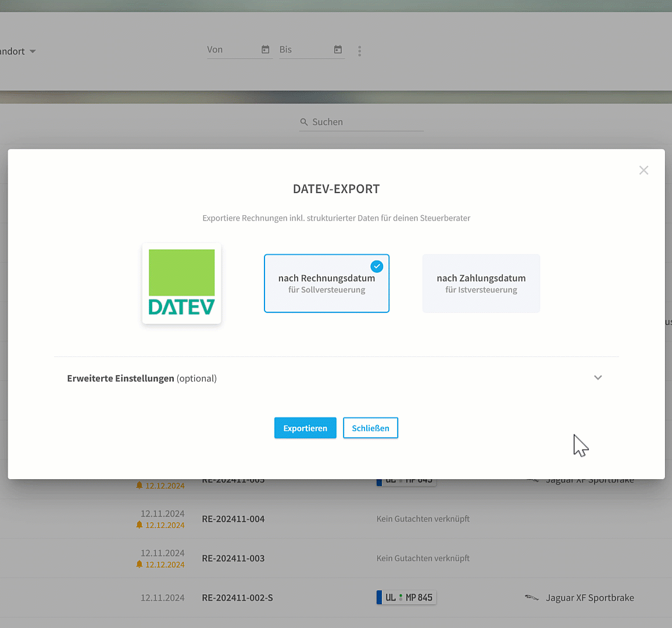
Task: Select the 'nach Zahlungsdatum' export option
Action: [481, 283]
